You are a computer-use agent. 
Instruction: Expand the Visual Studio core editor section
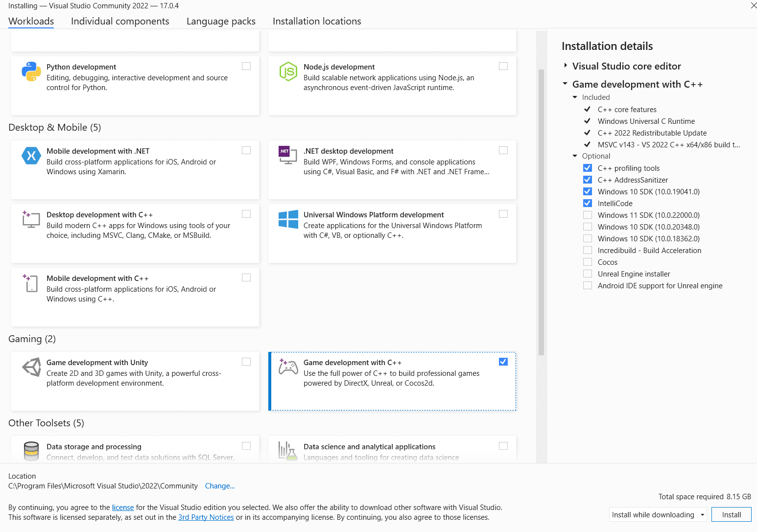tap(566, 66)
